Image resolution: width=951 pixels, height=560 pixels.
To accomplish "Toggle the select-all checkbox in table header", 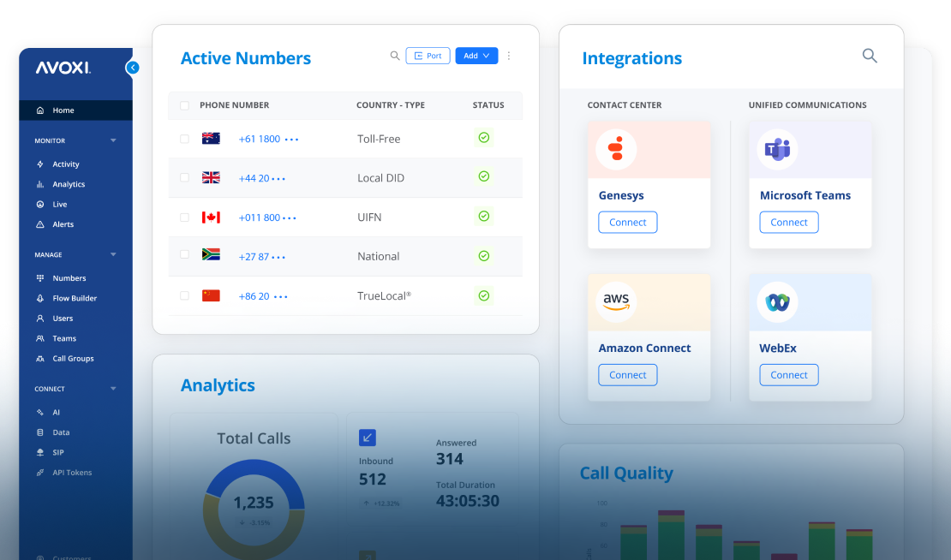I will tap(184, 105).
